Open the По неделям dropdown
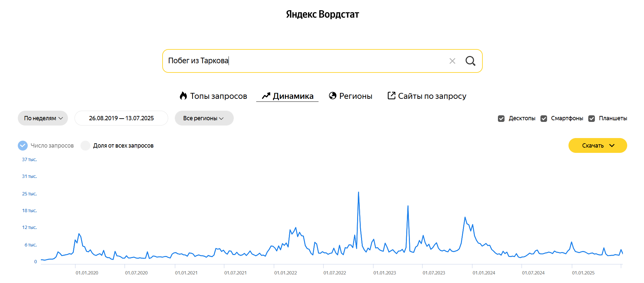Image resolution: width=644 pixels, height=283 pixels. coord(43,118)
